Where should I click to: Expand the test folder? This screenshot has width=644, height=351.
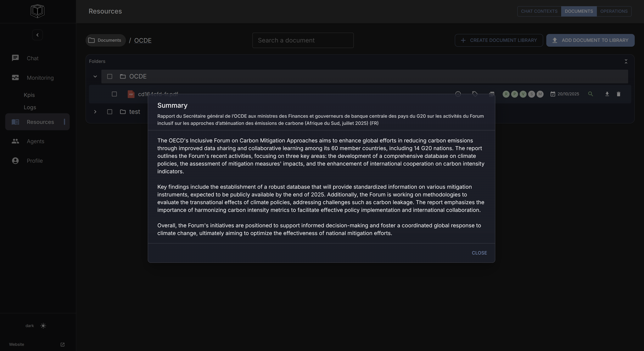point(95,112)
